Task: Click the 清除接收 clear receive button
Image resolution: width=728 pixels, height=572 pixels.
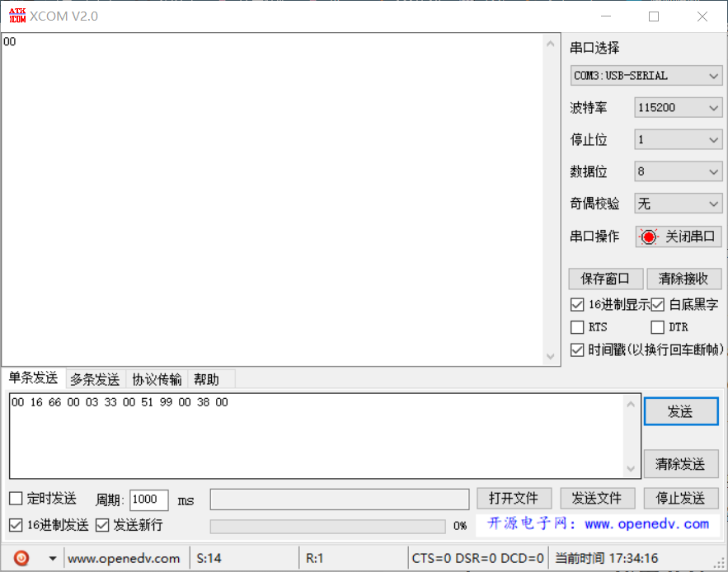Action: click(683, 279)
